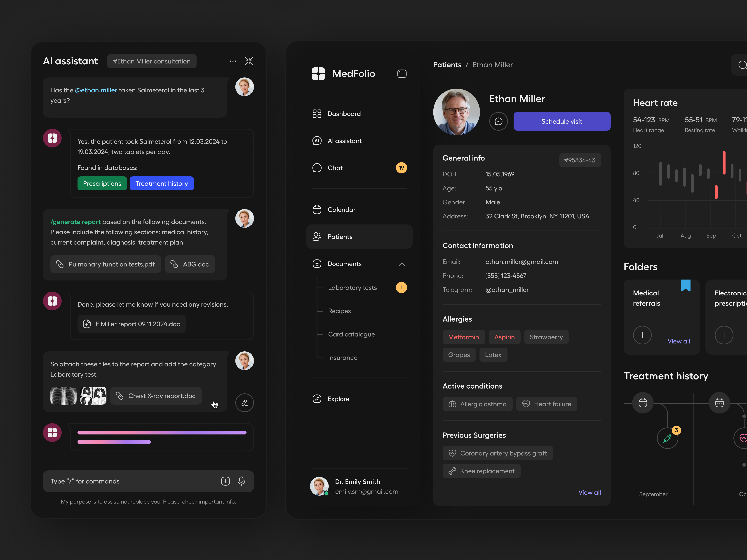Viewport: 747px width, 560px height.
Task: Open View all under Treatment history
Action: click(589, 492)
